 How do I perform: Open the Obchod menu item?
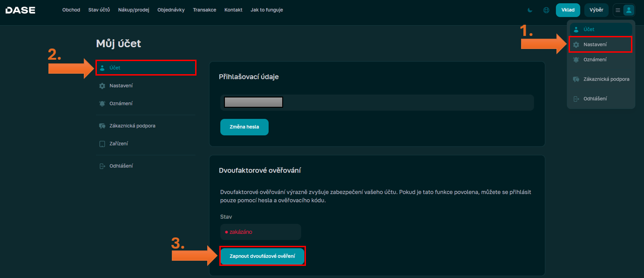tap(71, 10)
